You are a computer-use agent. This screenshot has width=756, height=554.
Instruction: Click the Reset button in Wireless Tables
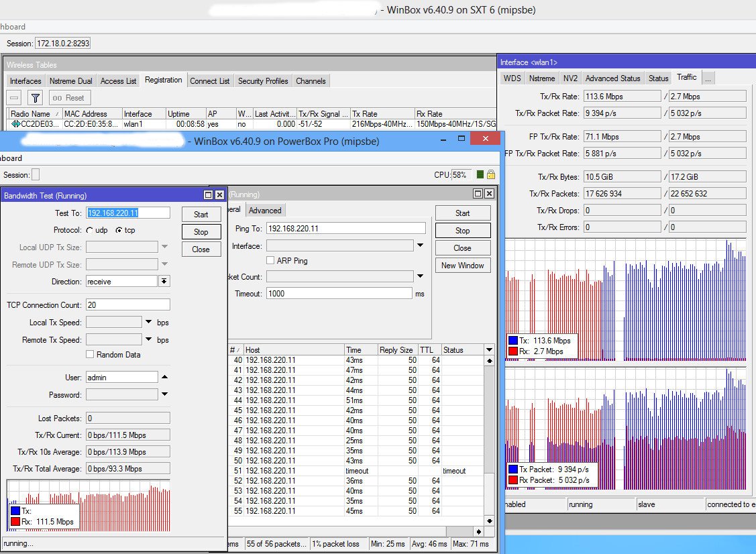click(x=68, y=98)
